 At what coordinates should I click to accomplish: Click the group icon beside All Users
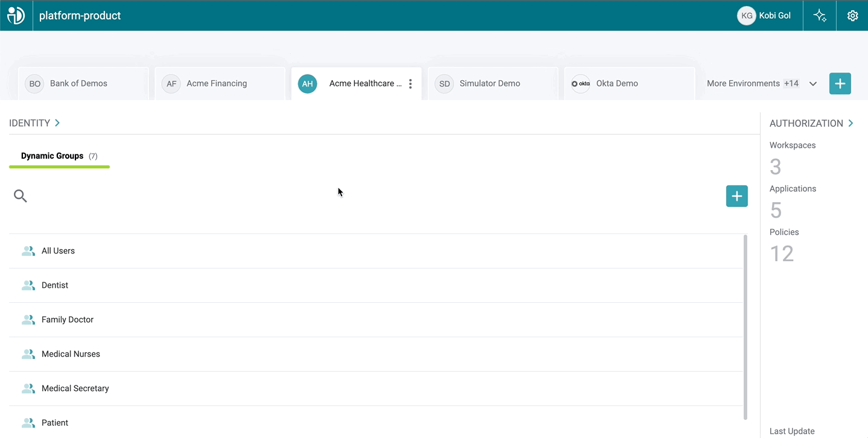click(x=28, y=251)
